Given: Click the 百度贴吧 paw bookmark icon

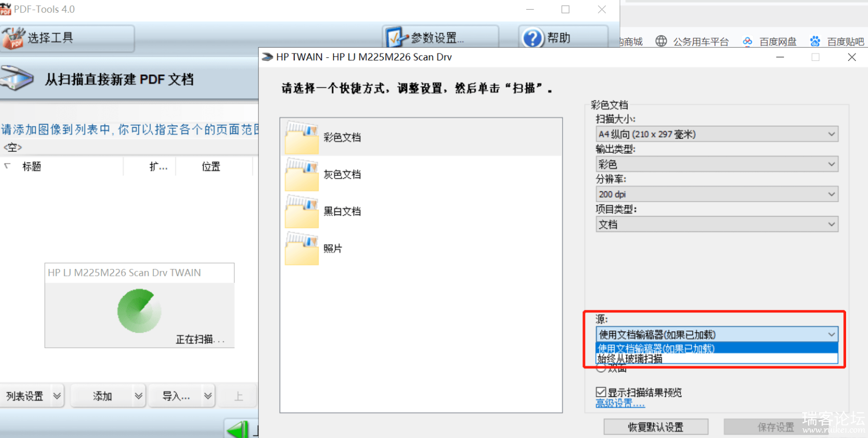Looking at the screenshot, I should pyautogui.click(x=815, y=41).
